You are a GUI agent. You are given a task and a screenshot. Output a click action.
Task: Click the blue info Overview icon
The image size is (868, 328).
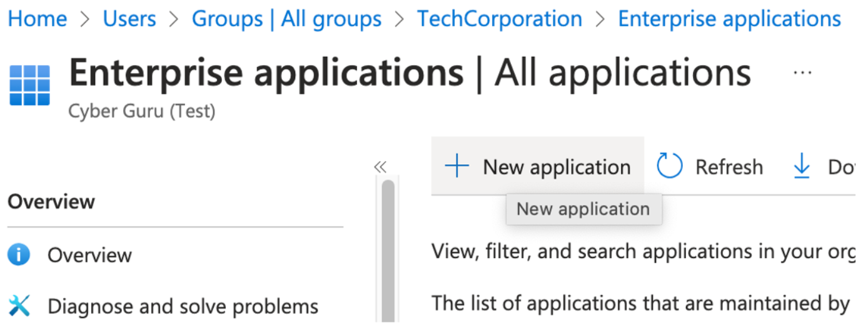(19, 255)
